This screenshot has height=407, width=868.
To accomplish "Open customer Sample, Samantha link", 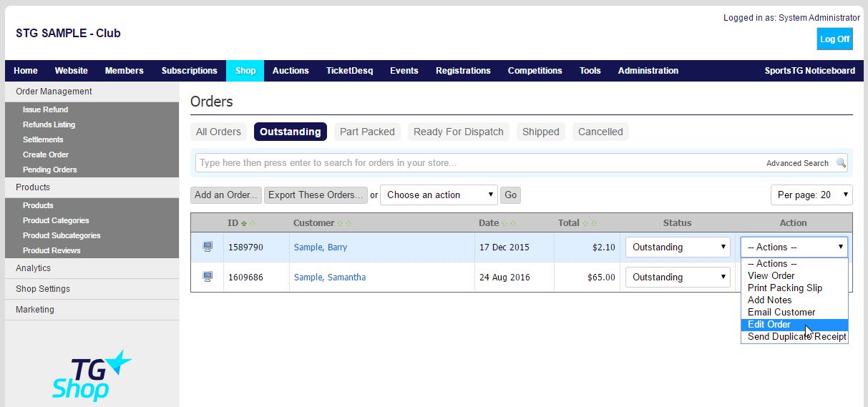I will click(330, 277).
